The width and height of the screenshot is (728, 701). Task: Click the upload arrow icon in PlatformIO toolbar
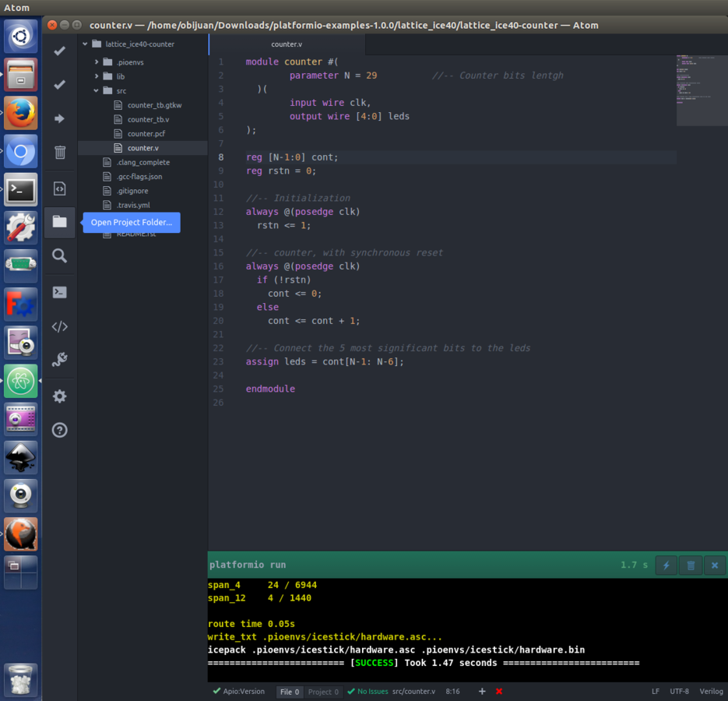59,119
